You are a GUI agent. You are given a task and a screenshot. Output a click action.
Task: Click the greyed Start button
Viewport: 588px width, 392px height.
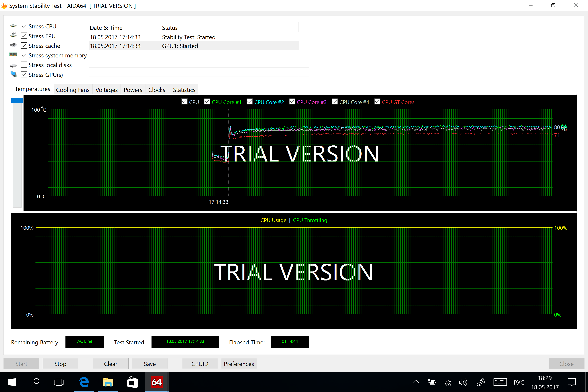[x=22, y=364]
